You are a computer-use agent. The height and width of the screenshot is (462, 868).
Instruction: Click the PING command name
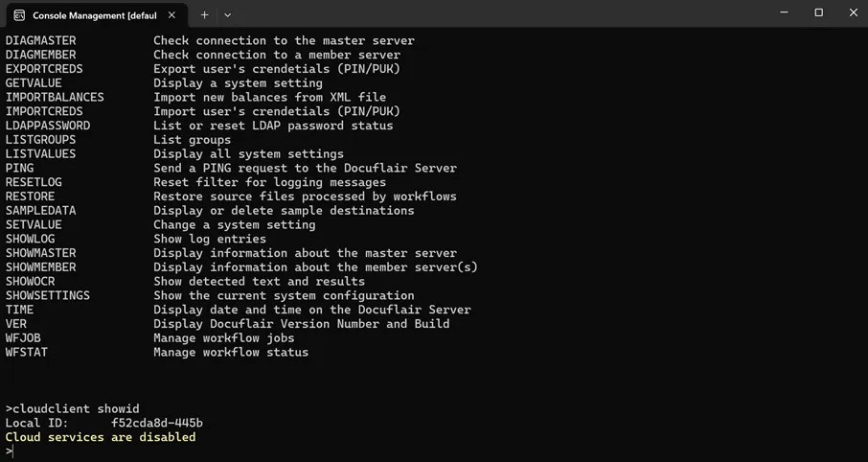pyautogui.click(x=19, y=168)
